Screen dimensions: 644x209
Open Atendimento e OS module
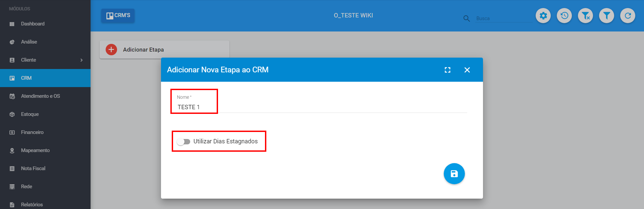click(45, 96)
